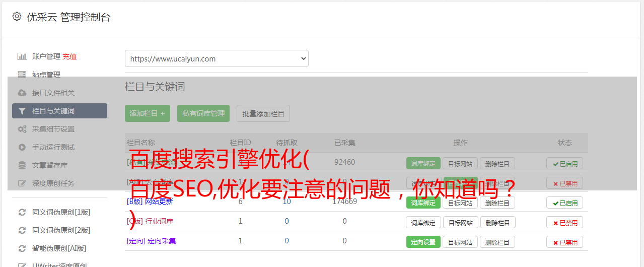The image size is (644, 267).
Task: Click the 定向设置 button for 定向采集
Action: [x=423, y=242]
